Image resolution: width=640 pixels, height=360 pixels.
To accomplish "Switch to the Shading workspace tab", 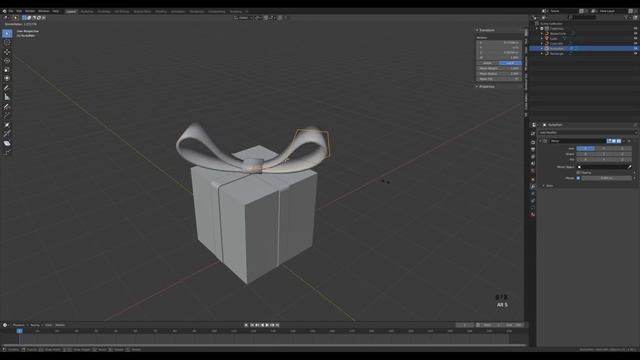I will pos(161,11).
